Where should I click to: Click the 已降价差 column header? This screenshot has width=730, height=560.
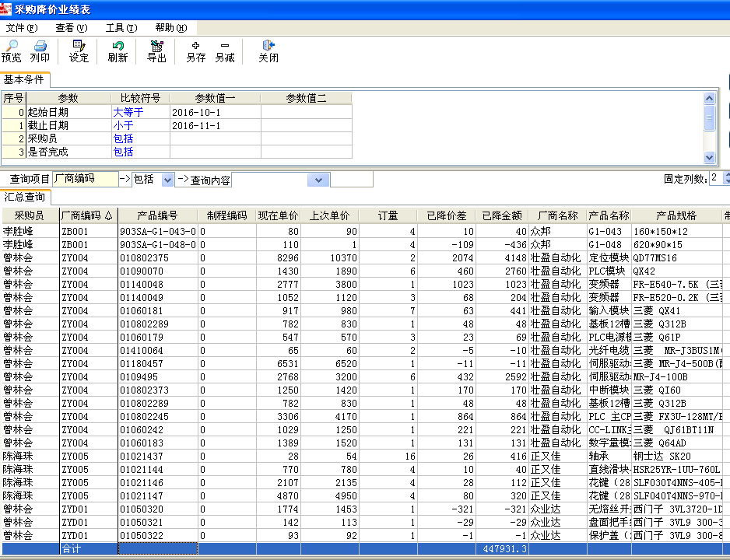point(447,215)
